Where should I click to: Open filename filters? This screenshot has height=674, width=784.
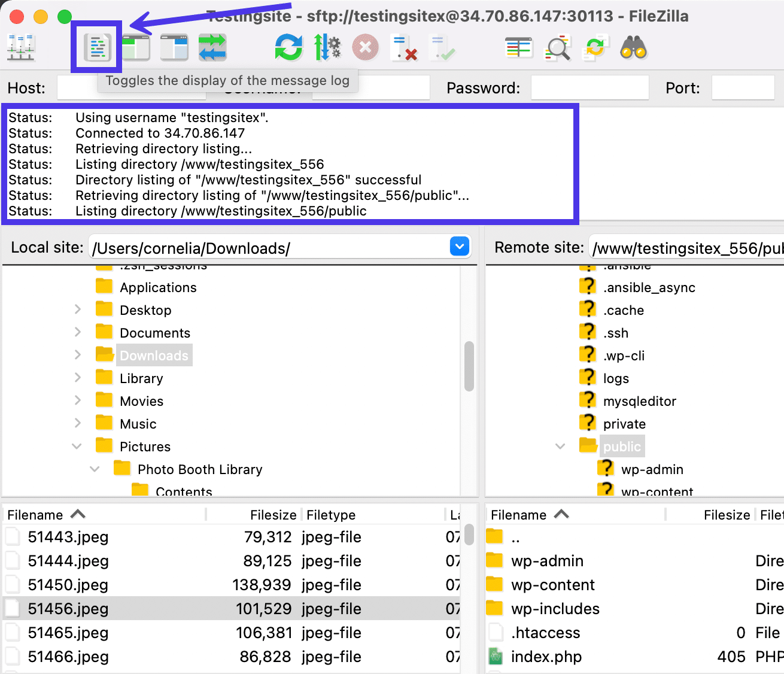pos(519,47)
